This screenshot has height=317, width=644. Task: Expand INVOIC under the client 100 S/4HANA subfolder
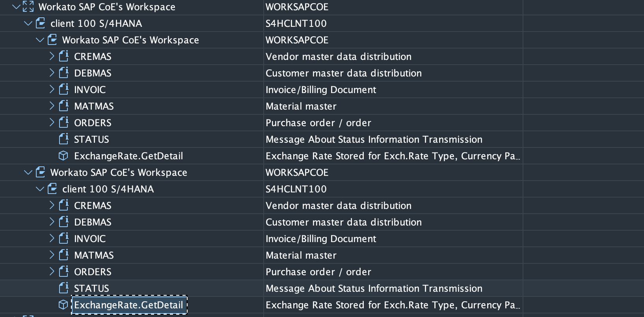pyautogui.click(x=52, y=239)
